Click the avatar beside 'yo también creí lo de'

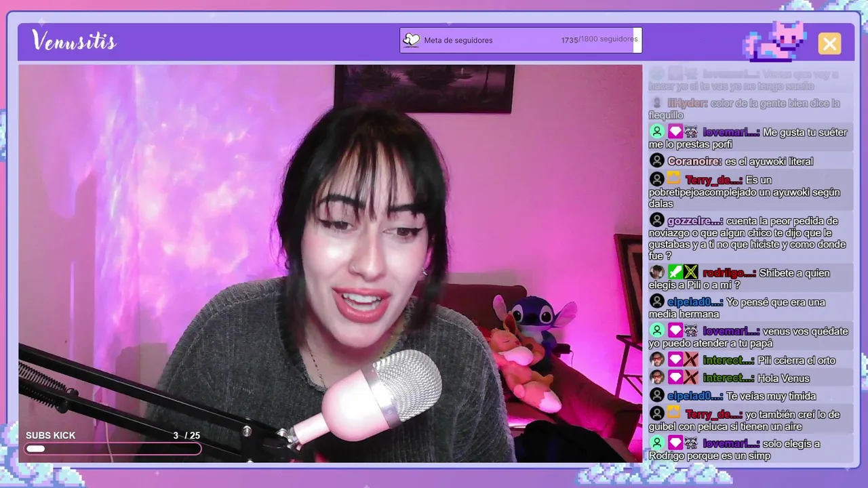(656, 413)
